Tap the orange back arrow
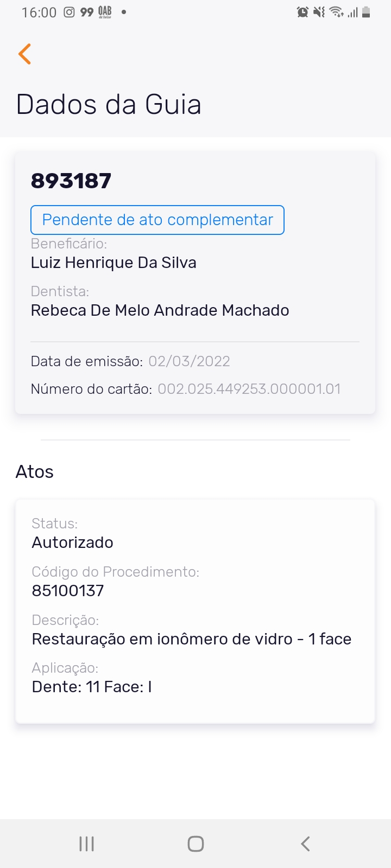The width and height of the screenshot is (391, 868). pos(25,54)
